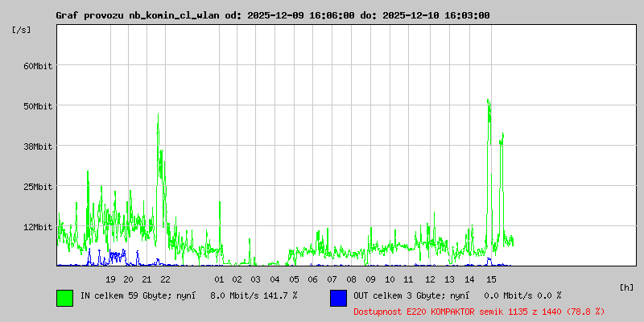Click the 12Mbit vertical axis label

point(37,227)
